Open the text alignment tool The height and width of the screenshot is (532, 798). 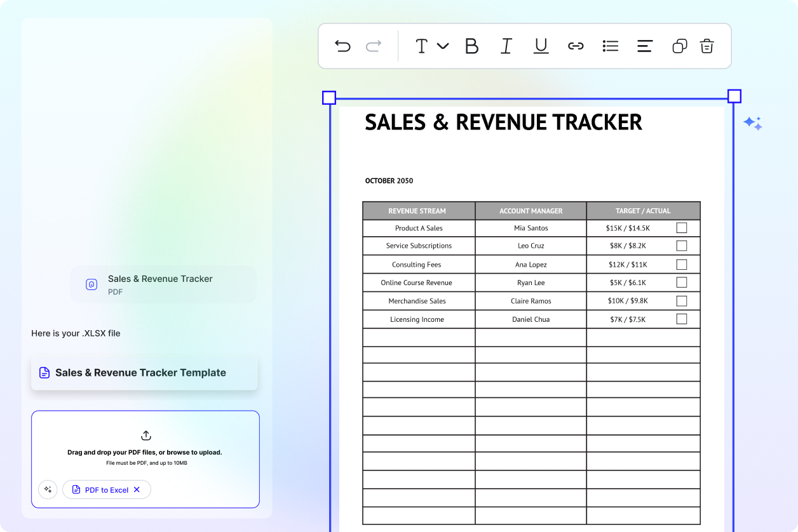click(x=645, y=46)
